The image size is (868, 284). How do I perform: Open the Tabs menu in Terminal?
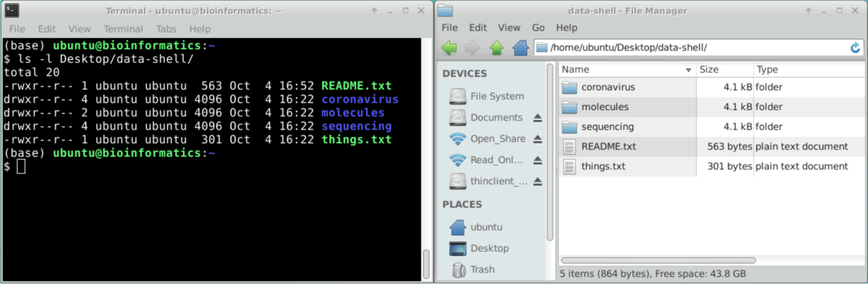[166, 29]
